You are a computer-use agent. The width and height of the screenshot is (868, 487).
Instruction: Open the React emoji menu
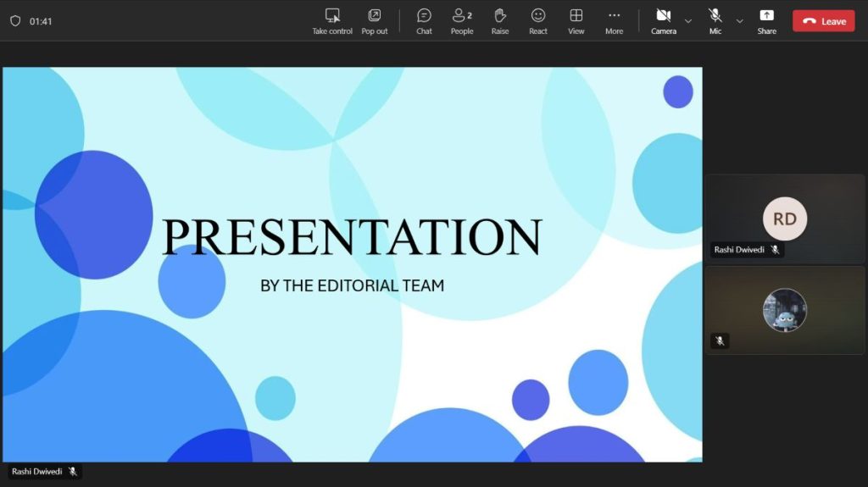538,21
